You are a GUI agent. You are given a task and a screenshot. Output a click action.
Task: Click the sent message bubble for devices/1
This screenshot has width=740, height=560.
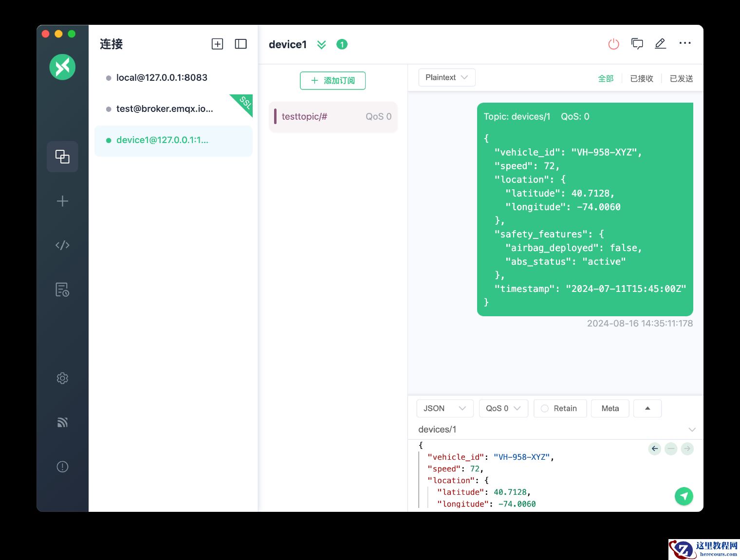(585, 209)
